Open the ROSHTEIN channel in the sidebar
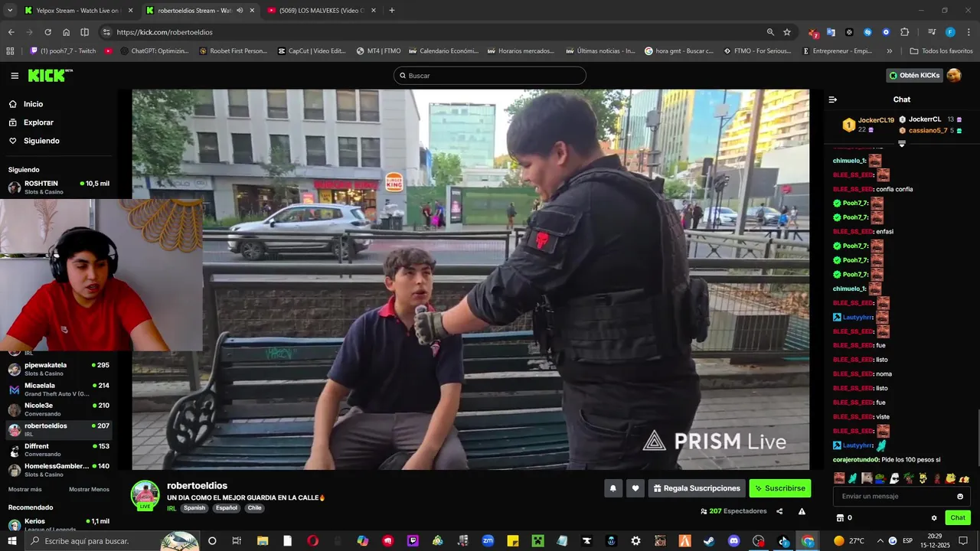The height and width of the screenshot is (551, 980). [x=59, y=187]
